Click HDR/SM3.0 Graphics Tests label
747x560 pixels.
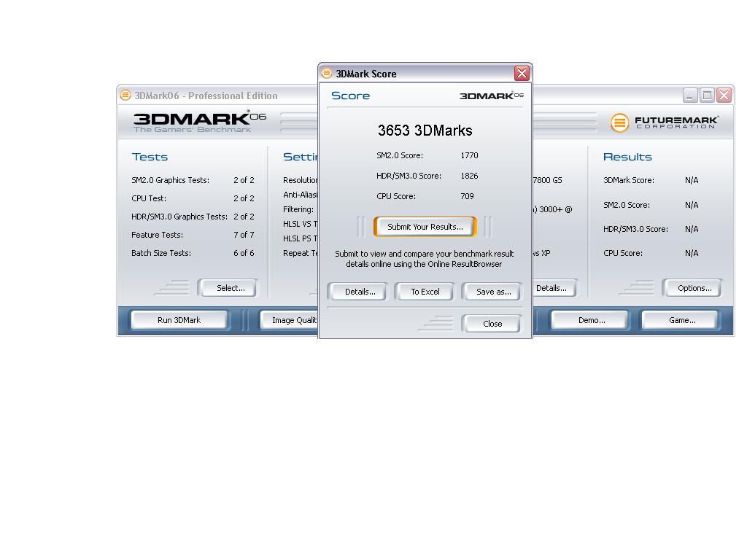coord(179,216)
